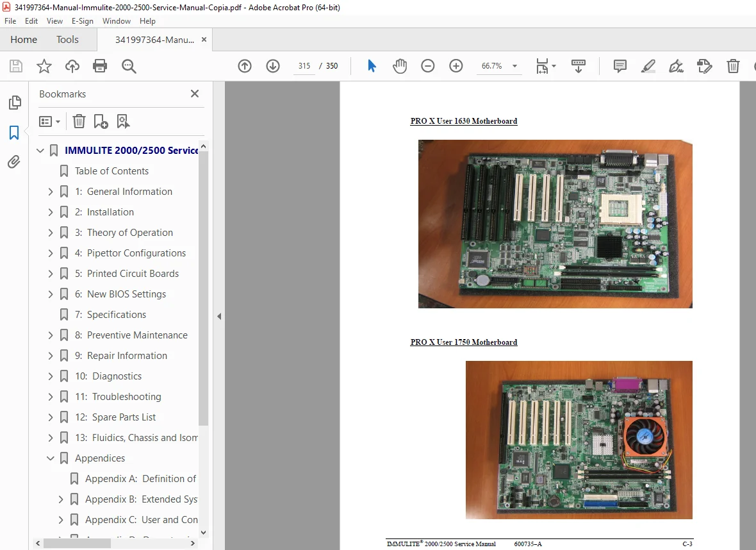Screen dimensions: 756x550
Task: Go to previous page arrow
Action: 245,66
